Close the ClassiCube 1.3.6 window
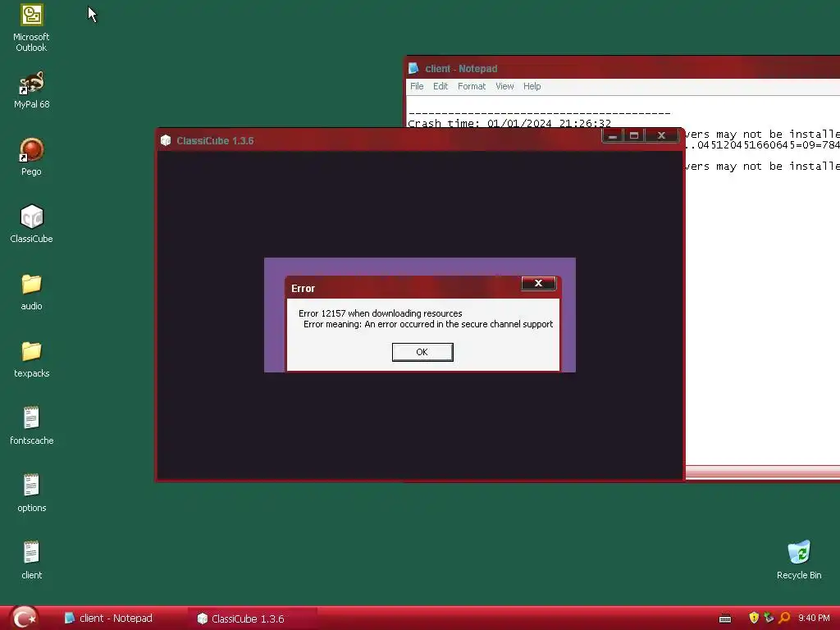 tap(662, 135)
